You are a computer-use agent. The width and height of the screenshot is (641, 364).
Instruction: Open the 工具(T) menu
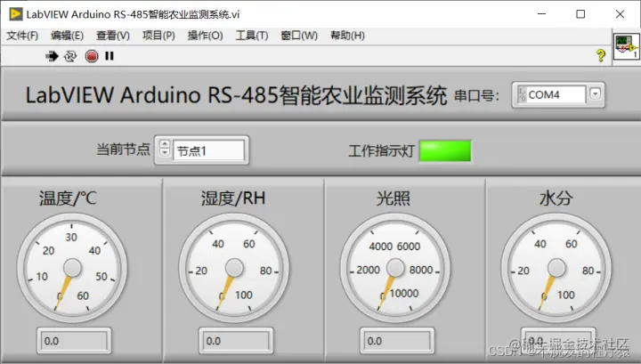(252, 36)
